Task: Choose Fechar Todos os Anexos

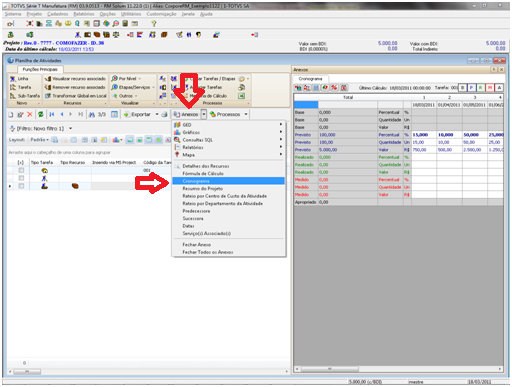Action: (207, 252)
